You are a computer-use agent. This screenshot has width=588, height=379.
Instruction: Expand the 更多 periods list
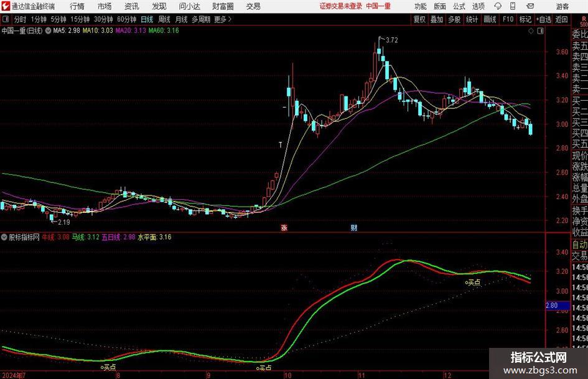(223, 19)
